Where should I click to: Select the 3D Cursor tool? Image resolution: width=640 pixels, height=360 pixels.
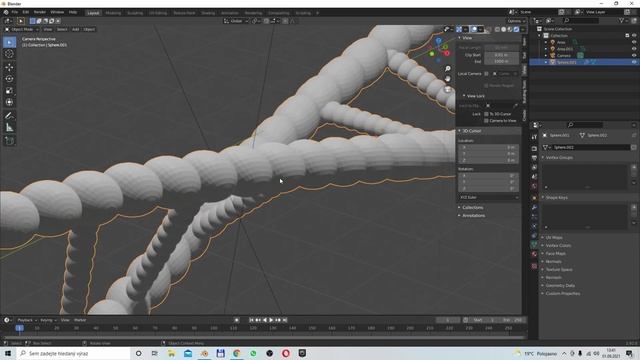click(9, 54)
